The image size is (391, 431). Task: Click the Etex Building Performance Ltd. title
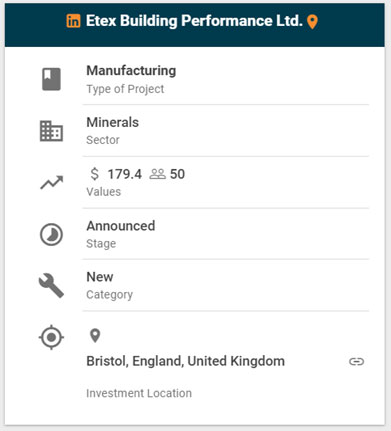tap(194, 21)
